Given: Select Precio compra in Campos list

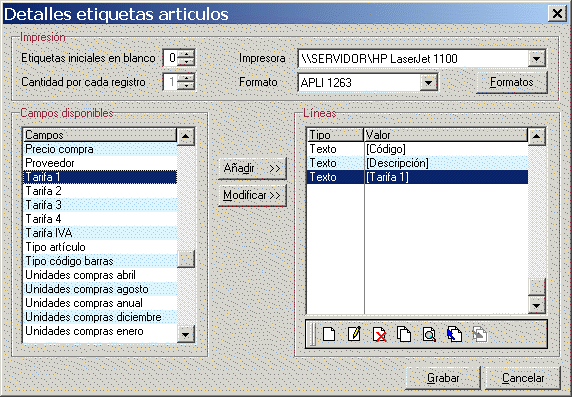Looking at the screenshot, I should pos(100,149).
